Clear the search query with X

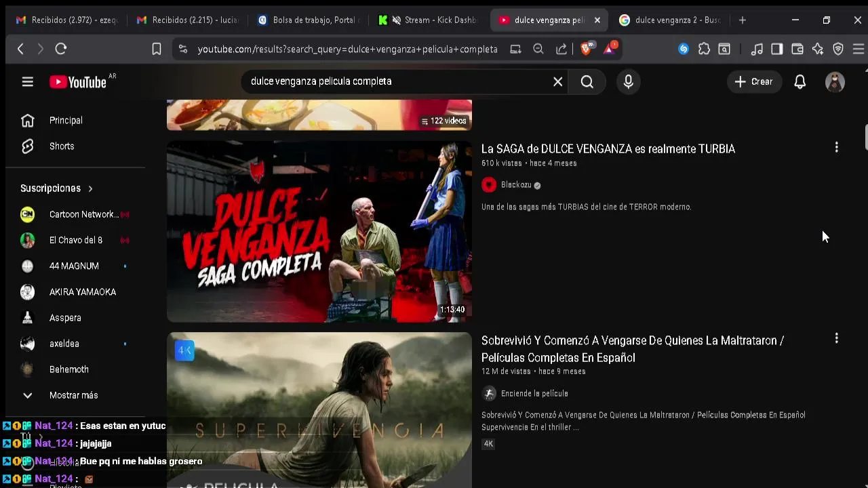[557, 82]
